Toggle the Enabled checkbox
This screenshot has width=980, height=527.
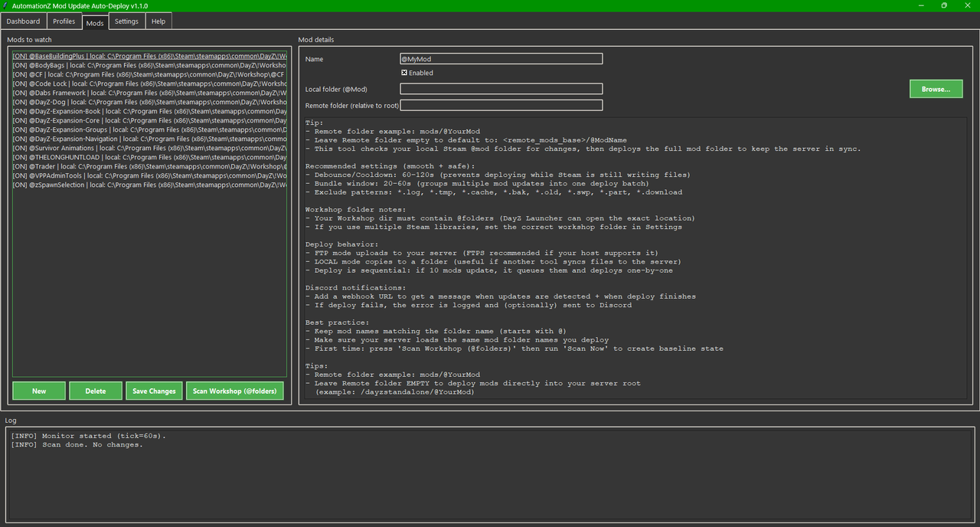click(x=404, y=73)
